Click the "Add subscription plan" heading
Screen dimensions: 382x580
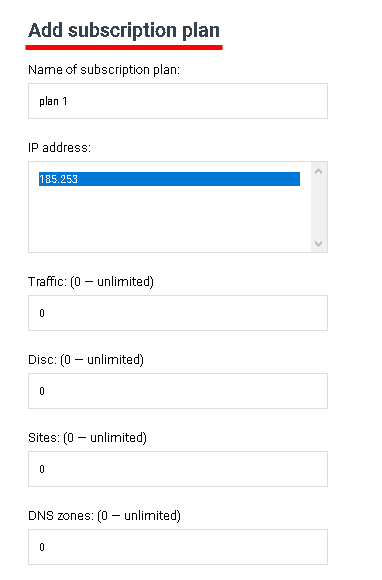click(124, 30)
